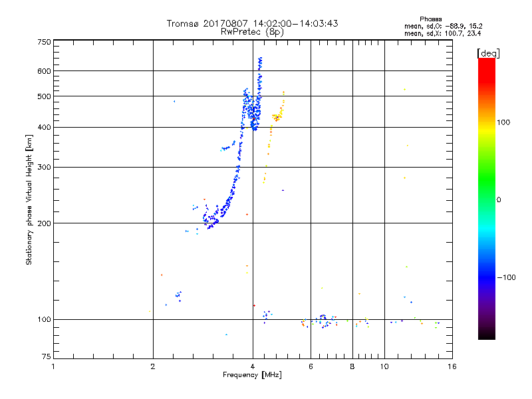The image size is (532, 399).
Task: Click the colorbar tick label '-100'
Action: tap(506, 277)
